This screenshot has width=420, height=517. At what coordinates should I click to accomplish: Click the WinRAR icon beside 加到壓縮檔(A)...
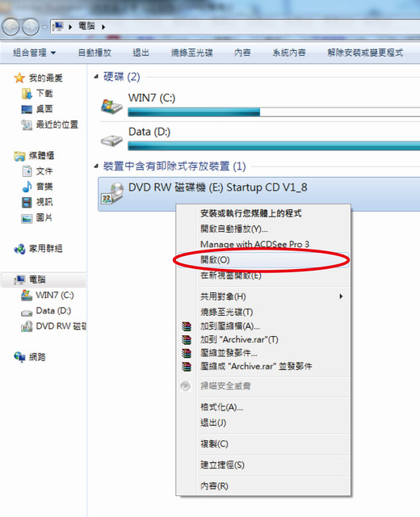click(187, 326)
